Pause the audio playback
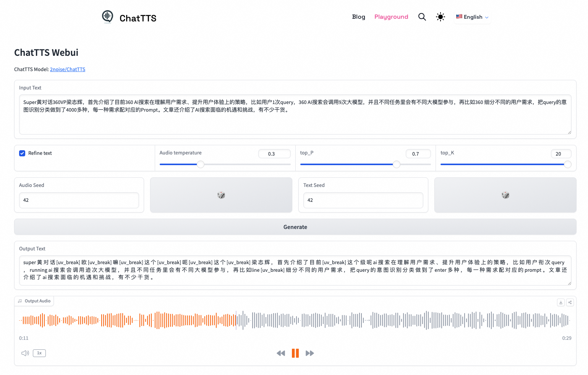 tap(295, 353)
